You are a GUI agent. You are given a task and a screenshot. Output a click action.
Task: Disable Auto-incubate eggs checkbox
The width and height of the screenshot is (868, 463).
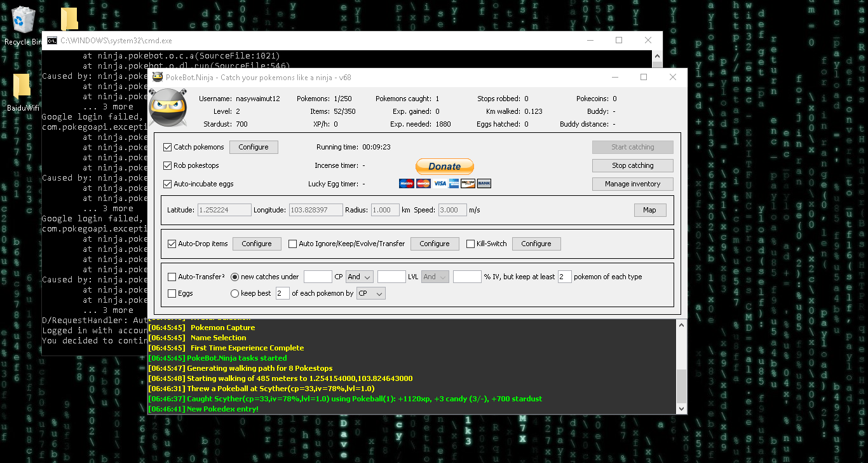coord(168,184)
